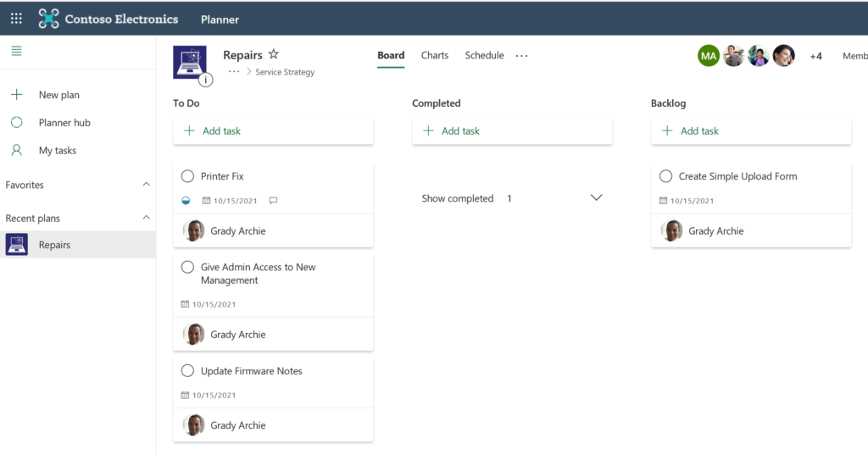This screenshot has width=868, height=455.
Task: Complete the Create Simple Upload Form task
Action: click(666, 176)
